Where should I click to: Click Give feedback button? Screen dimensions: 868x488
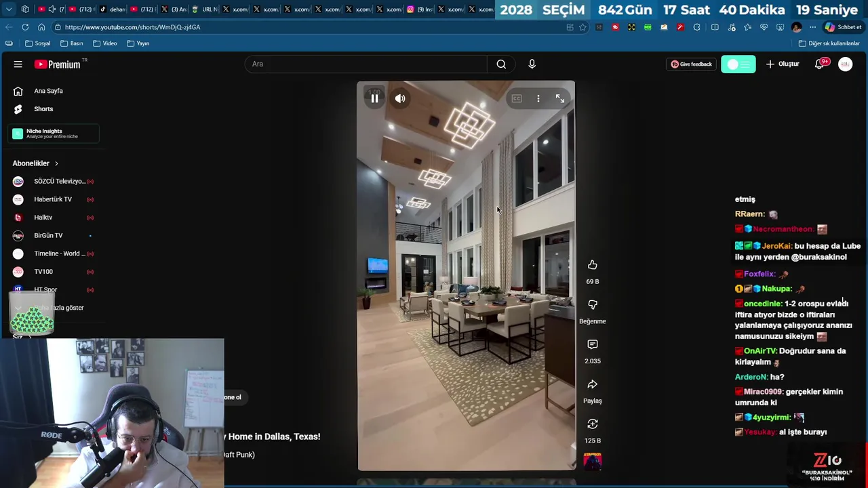click(691, 64)
